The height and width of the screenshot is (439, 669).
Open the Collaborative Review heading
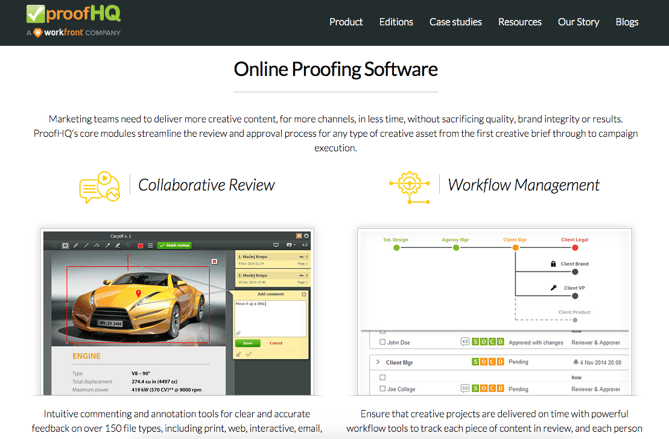click(207, 185)
